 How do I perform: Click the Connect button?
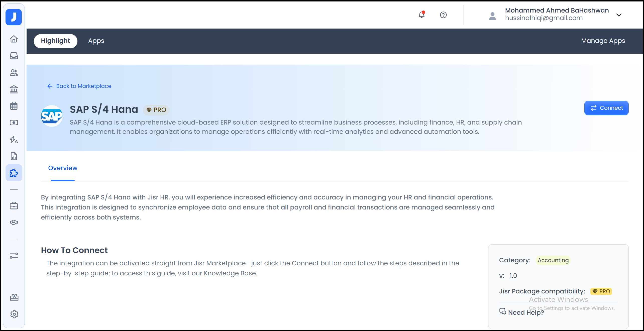tap(606, 108)
